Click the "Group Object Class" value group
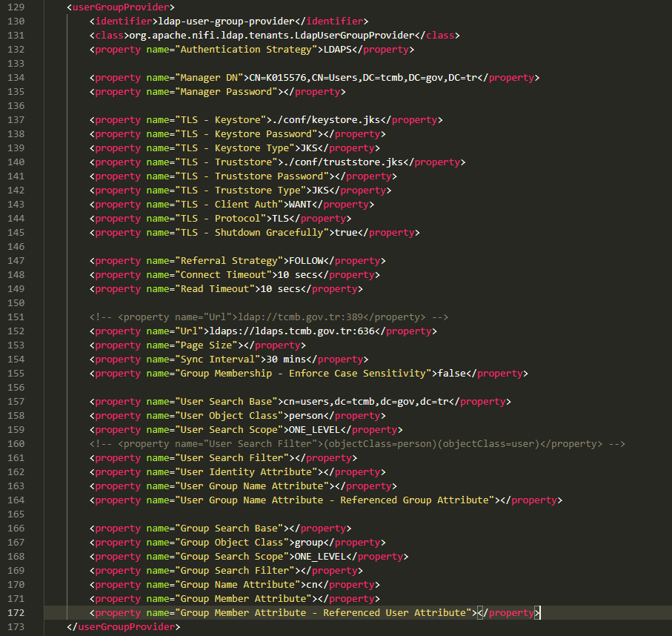This screenshot has width=672, height=636. (301, 543)
